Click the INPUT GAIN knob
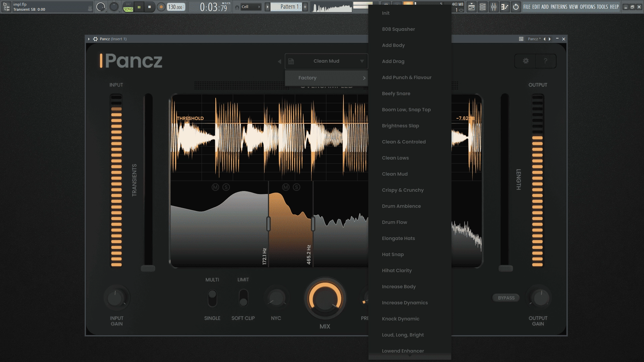The height and width of the screenshot is (362, 644). click(x=116, y=298)
